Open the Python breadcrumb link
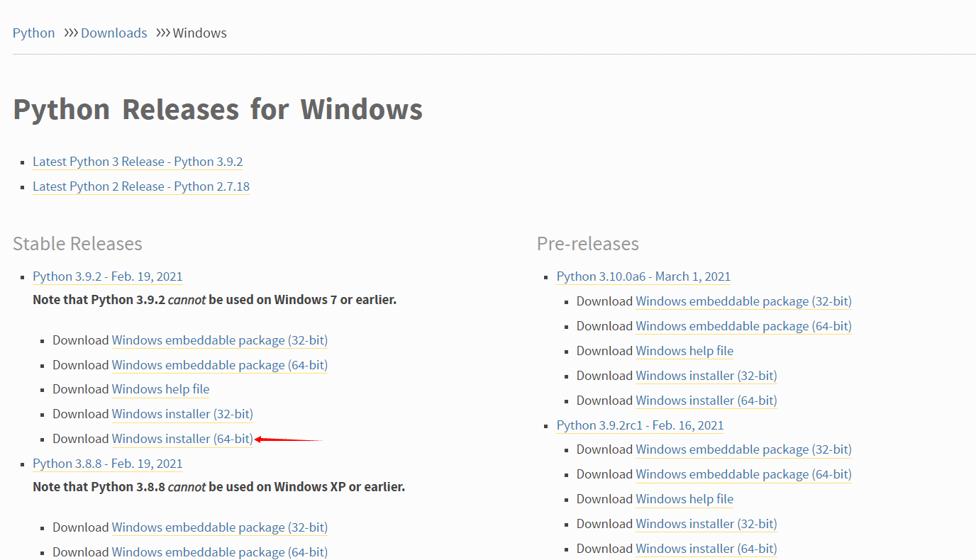The image size is (976, 560). coord(33,33)
